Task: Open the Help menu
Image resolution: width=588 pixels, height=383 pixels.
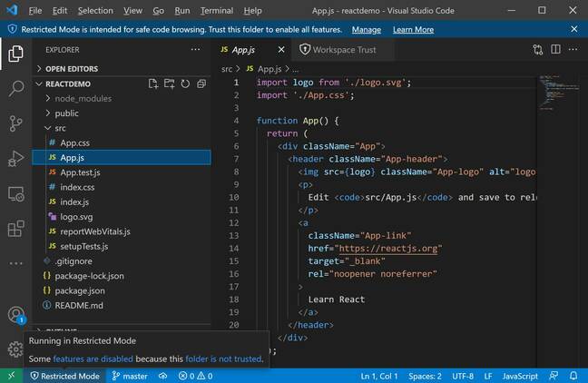Action: 252,11
